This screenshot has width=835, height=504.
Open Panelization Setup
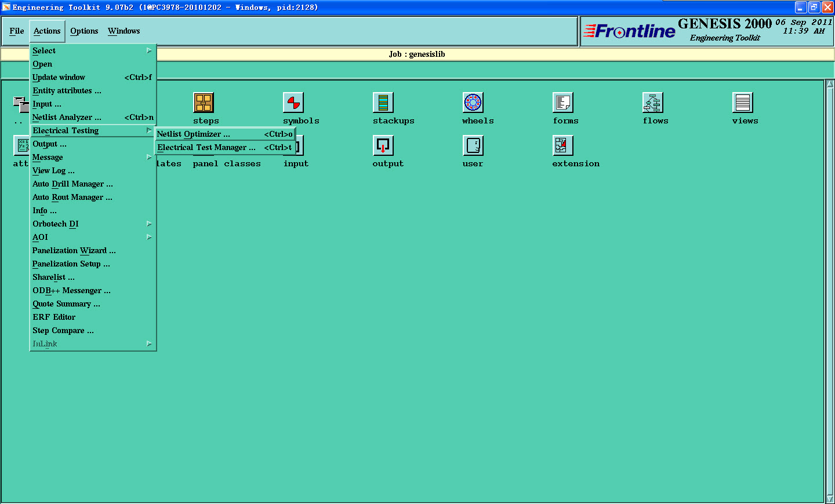point(93,264)
